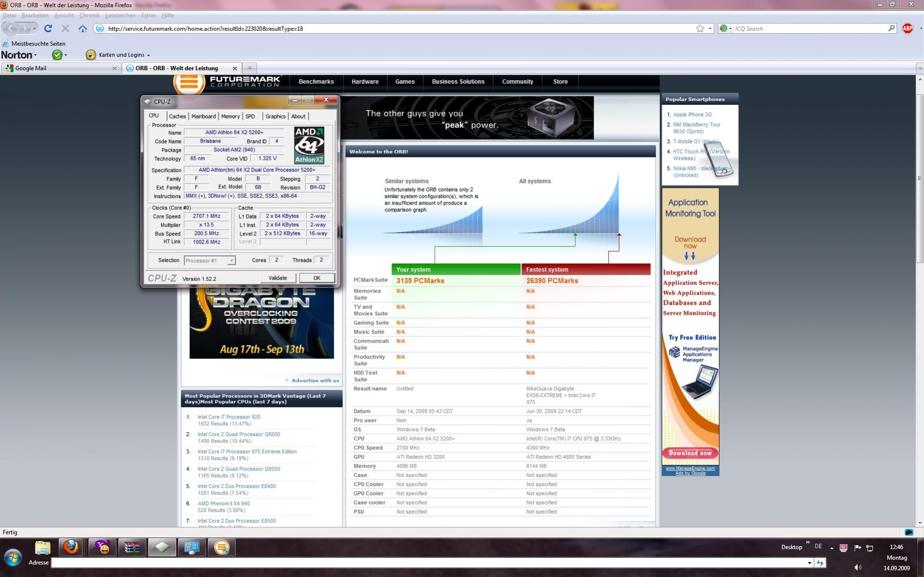
Task: Open new tab with plus icon
Action: click(x=249, y=68)
